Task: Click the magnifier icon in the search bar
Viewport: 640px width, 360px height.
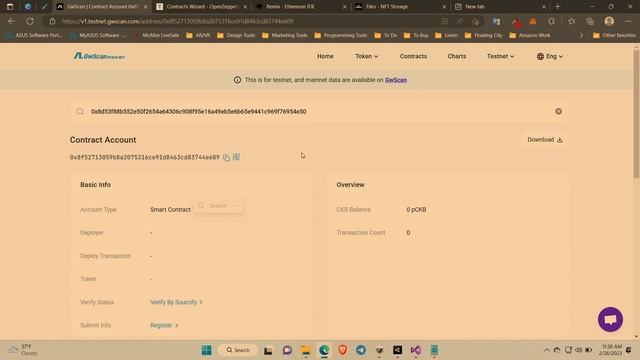Action: pyautogui.click(x=80, y=111)
